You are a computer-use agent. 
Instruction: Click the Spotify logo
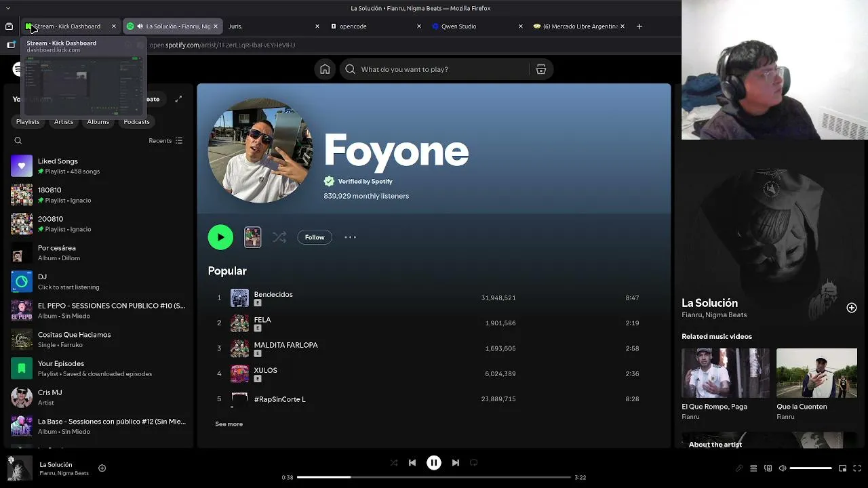pos(18,69)
